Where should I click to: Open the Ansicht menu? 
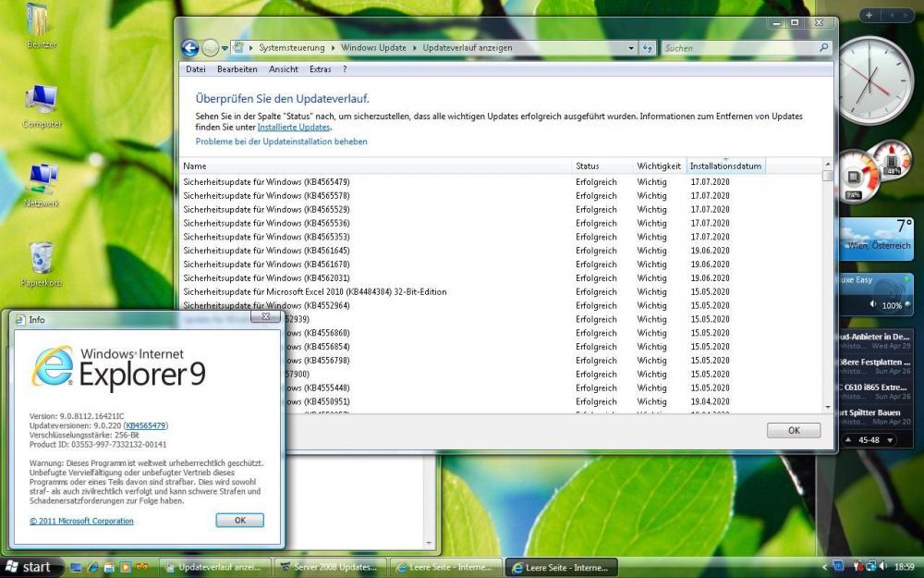[284, 69]
